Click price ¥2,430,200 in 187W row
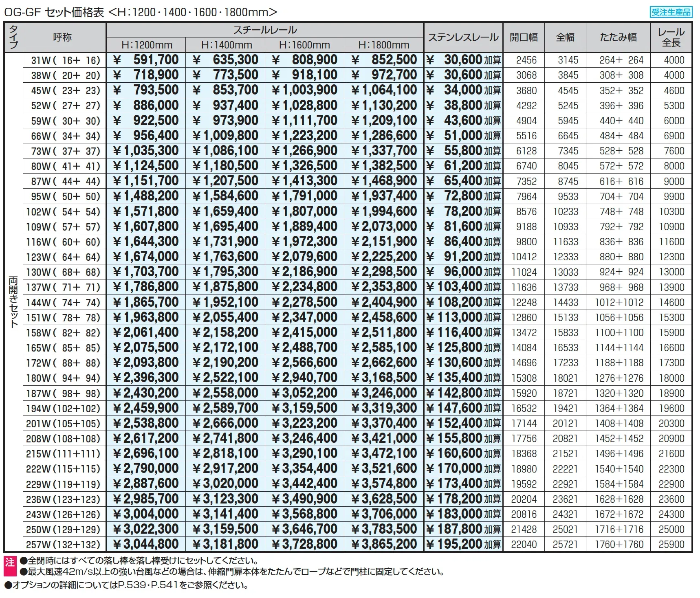The width and height of the screenshot is (700, 598). tap(146, 393)
